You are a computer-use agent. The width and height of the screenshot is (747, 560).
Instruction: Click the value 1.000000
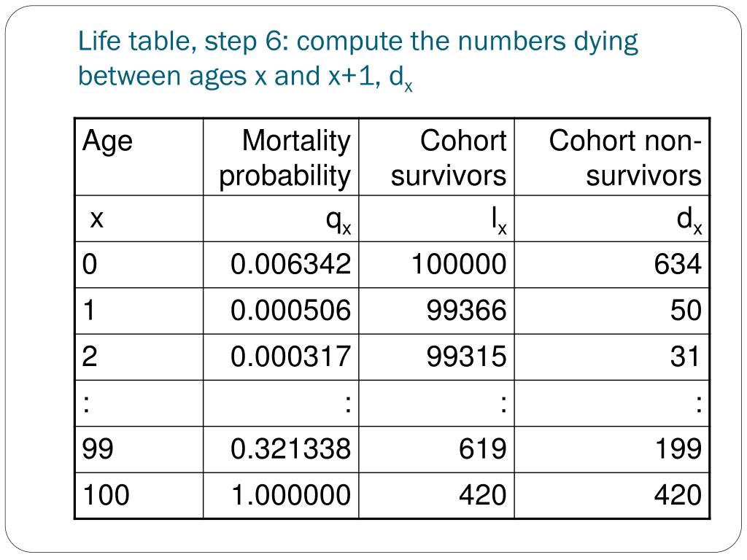[290, 495]
